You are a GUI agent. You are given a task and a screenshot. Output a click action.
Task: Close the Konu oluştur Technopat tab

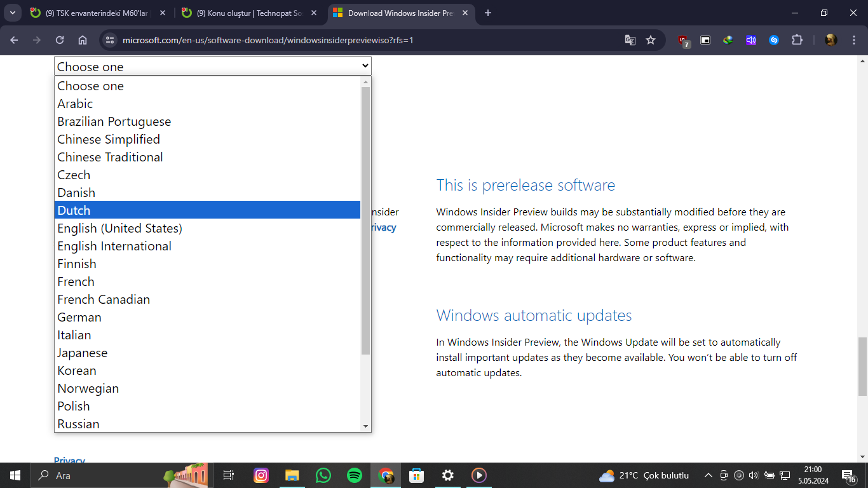(313, 13)
